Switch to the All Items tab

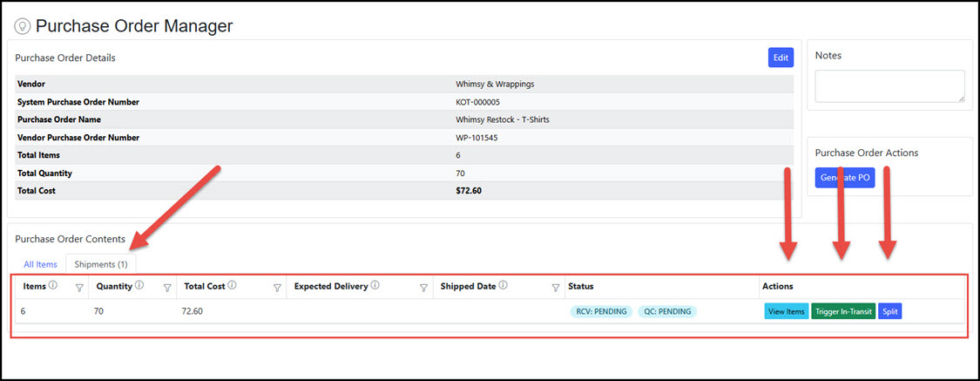click(x=40, y=264)
